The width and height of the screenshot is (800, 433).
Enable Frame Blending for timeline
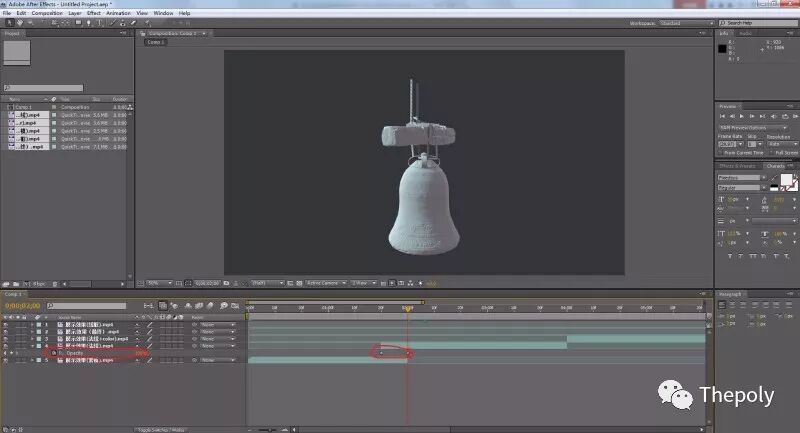pos(199,306)
